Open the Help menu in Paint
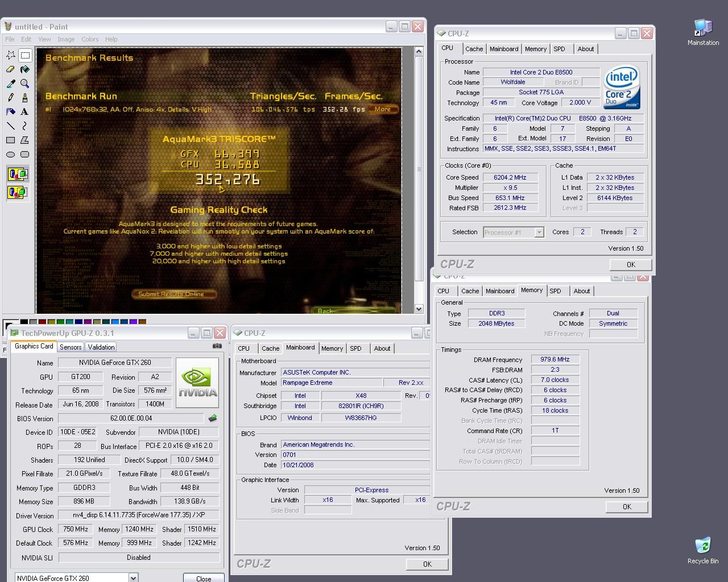Viewport: 728px width, 582px height. [111, 39]
